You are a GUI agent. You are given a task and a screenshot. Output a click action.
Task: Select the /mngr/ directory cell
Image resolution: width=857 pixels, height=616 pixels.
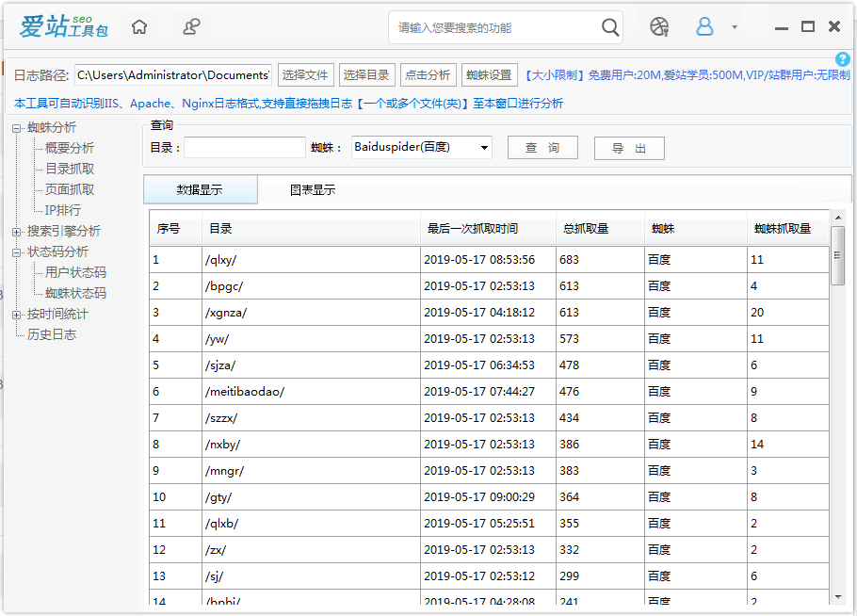point(311,471)
